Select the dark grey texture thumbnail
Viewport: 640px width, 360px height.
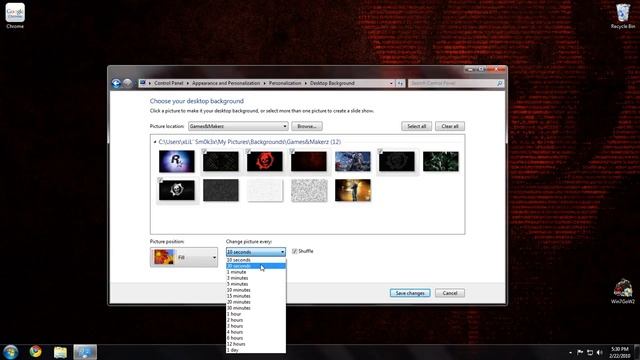[221, 190]
